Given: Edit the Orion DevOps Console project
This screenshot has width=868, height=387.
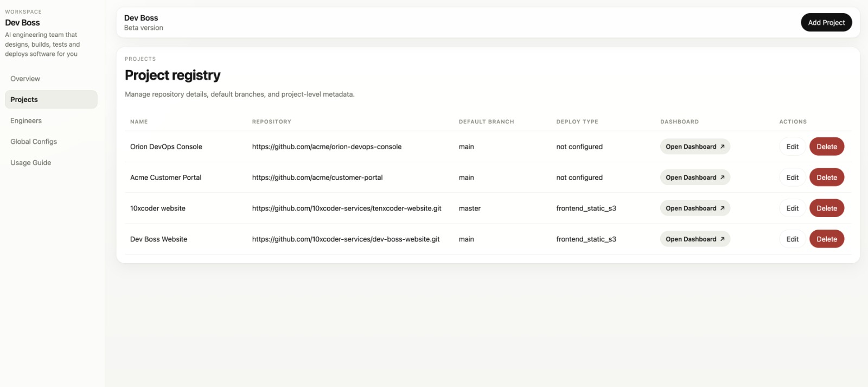Looking at the screenshot, I should tap(793, 147).
